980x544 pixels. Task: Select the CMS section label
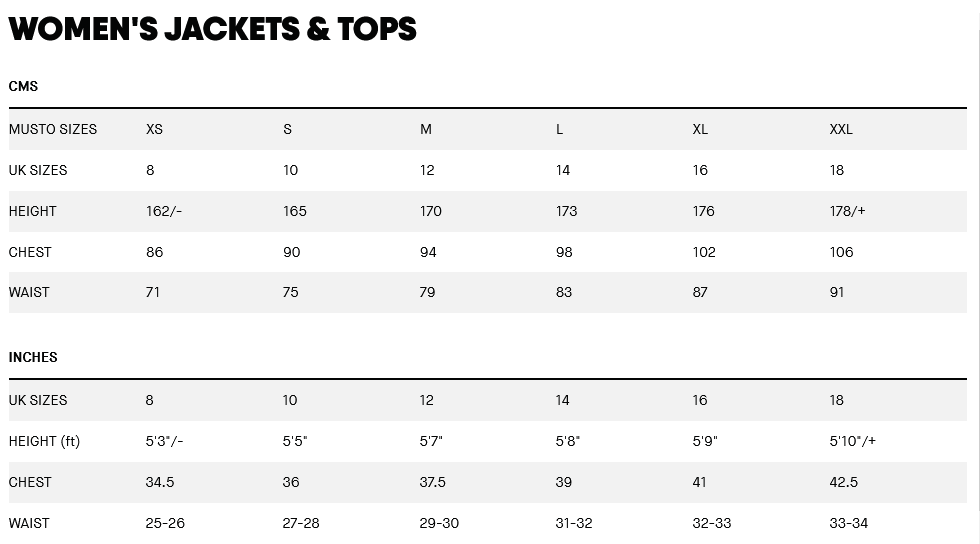point(23,86)
